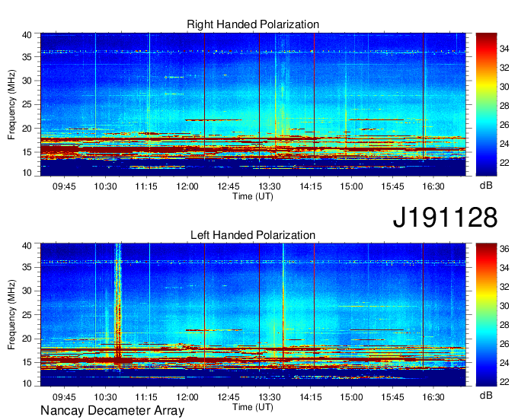Click the '28' dB value on Left Handed colorbar
This screenshot has width=518, height=420.
coord(504,325)
